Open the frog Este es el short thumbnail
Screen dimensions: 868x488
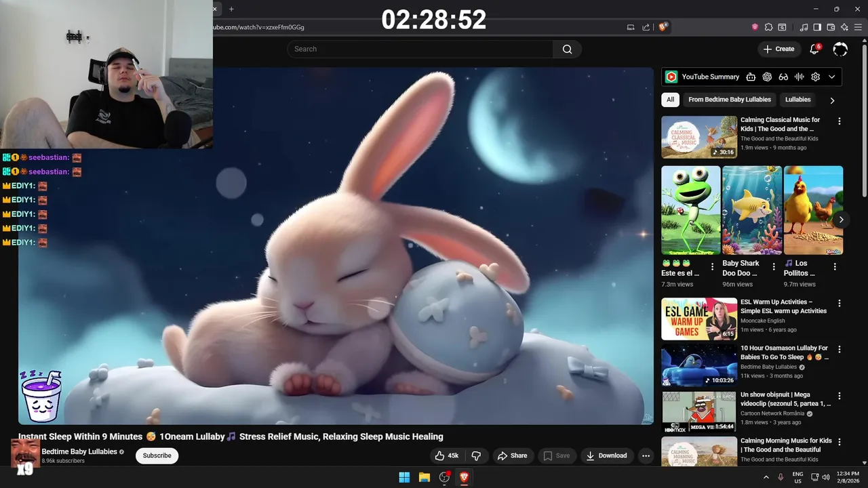pyautogui.click(x=691, y=210)
